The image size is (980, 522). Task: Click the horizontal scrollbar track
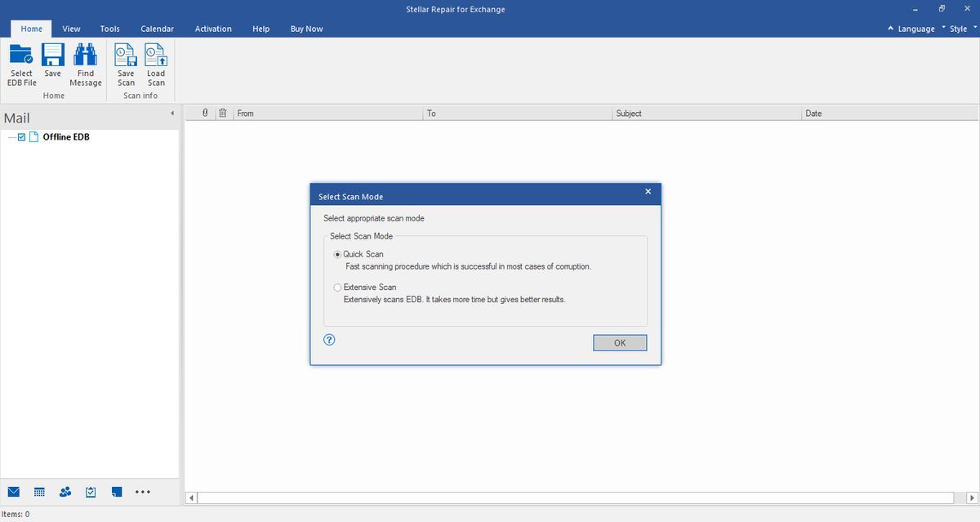576,497
